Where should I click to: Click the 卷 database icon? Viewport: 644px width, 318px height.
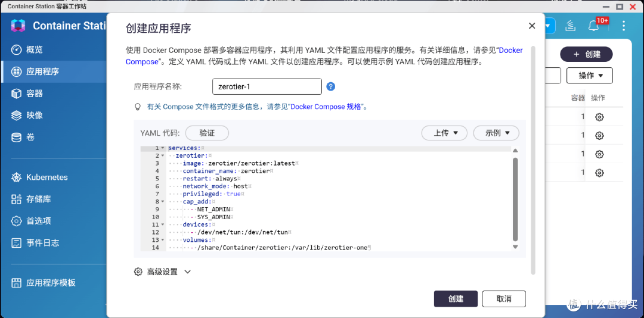click(x=16, y=137)
